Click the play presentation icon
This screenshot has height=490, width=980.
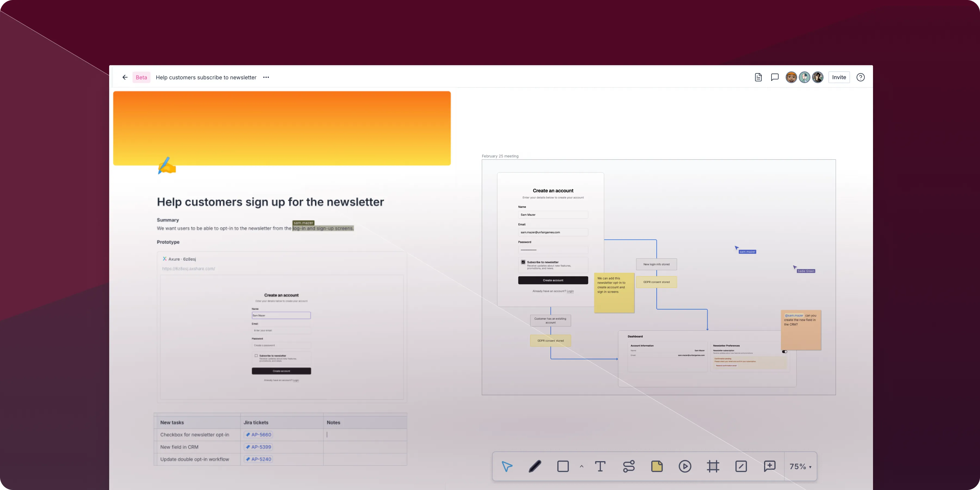(x=685, y=466)
